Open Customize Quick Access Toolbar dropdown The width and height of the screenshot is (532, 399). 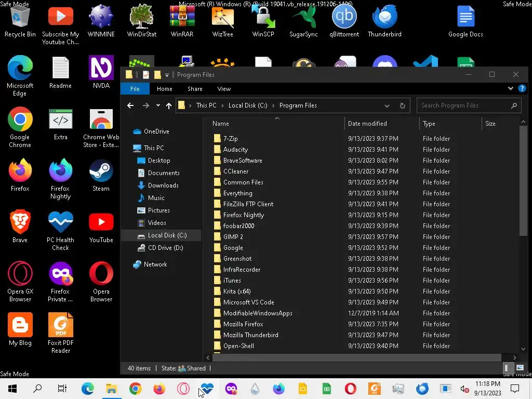point(167,75)
